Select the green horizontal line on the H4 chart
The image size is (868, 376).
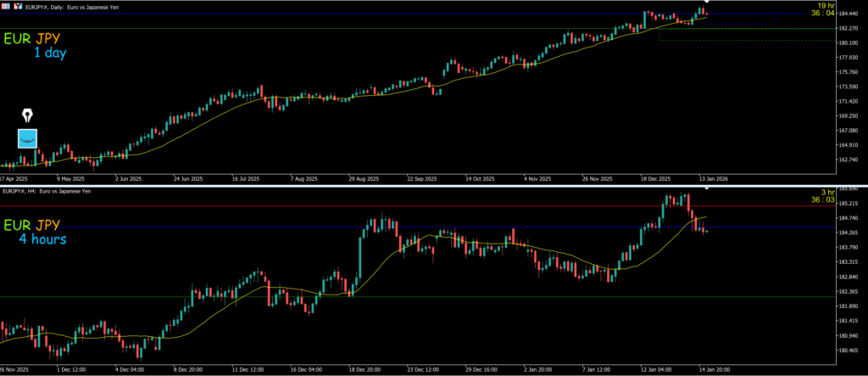point(339,296)
